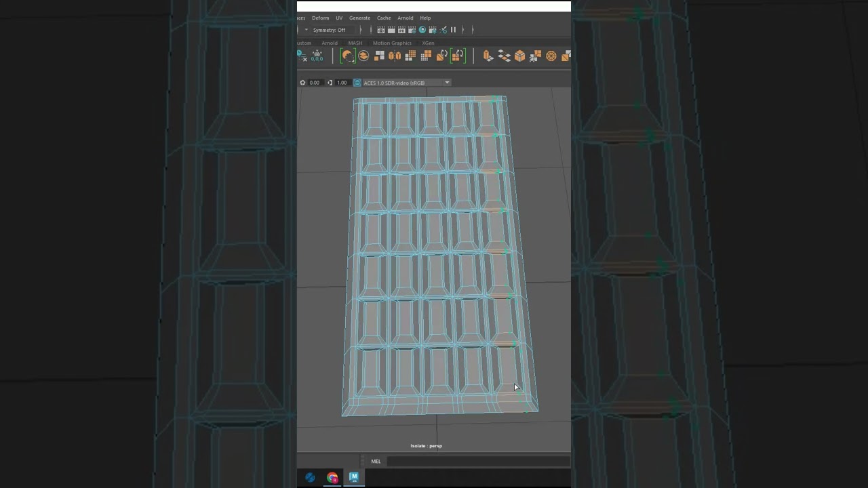This screenshot has width=868, height=488.
Task: Open the Deform menu
Action: [321, 18]
